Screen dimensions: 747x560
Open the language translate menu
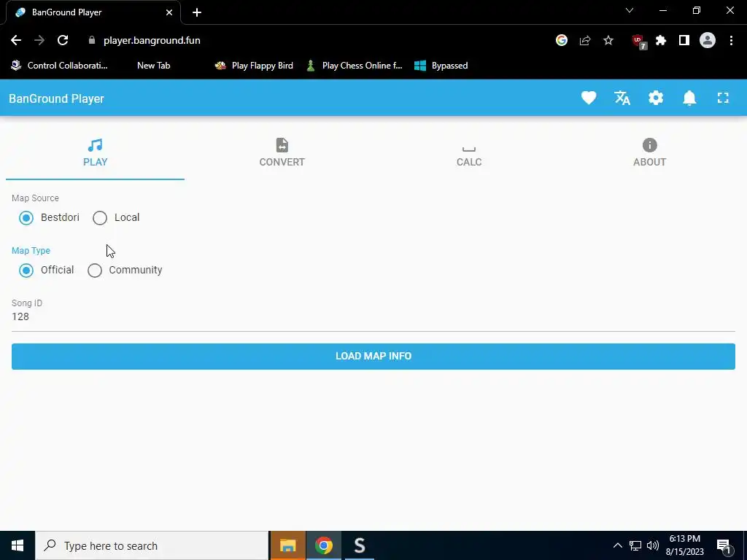tap(622, 98)
